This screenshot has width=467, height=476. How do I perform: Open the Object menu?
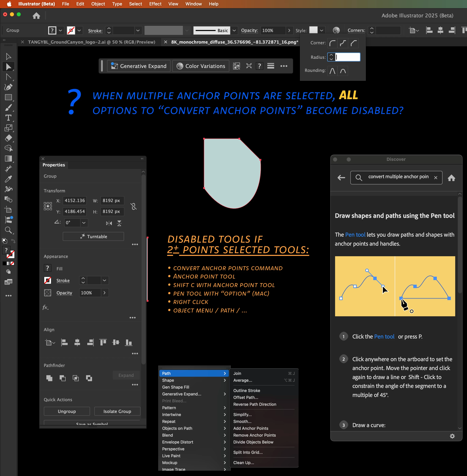98,4
